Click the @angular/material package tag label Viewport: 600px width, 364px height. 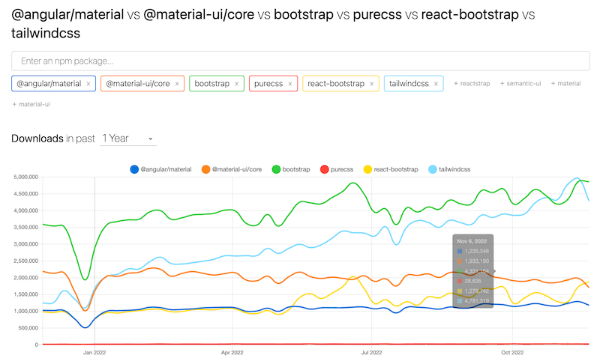[49, 84]
